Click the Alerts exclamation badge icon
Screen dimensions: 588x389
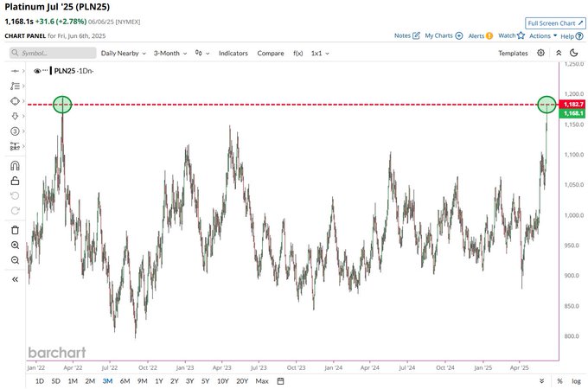pos(489,36)
